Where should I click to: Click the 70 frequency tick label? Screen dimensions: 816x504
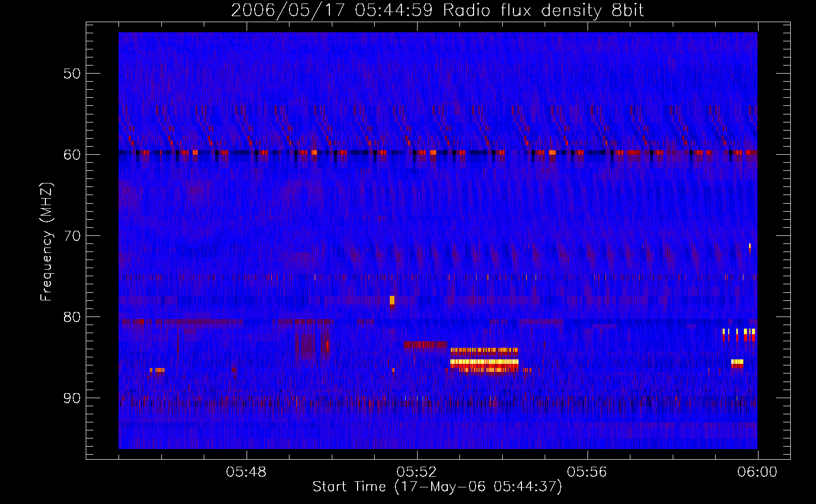(72, 236)
